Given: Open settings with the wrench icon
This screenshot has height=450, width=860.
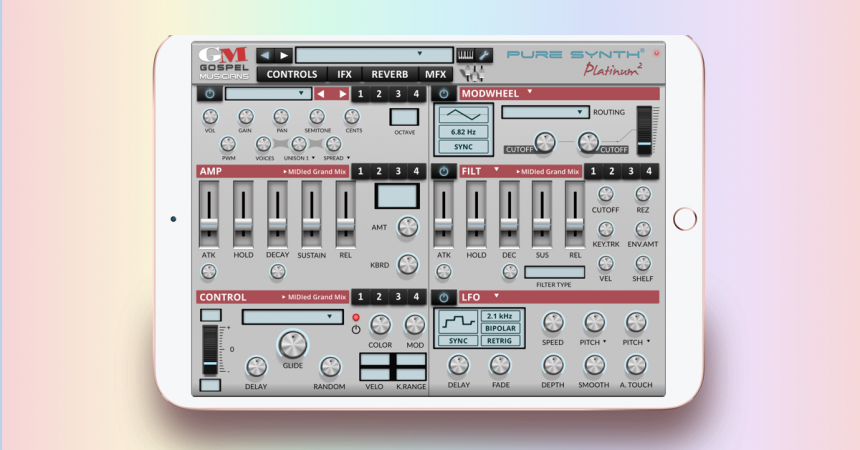Looking at the screenshot, I should [x=484, y=54].
